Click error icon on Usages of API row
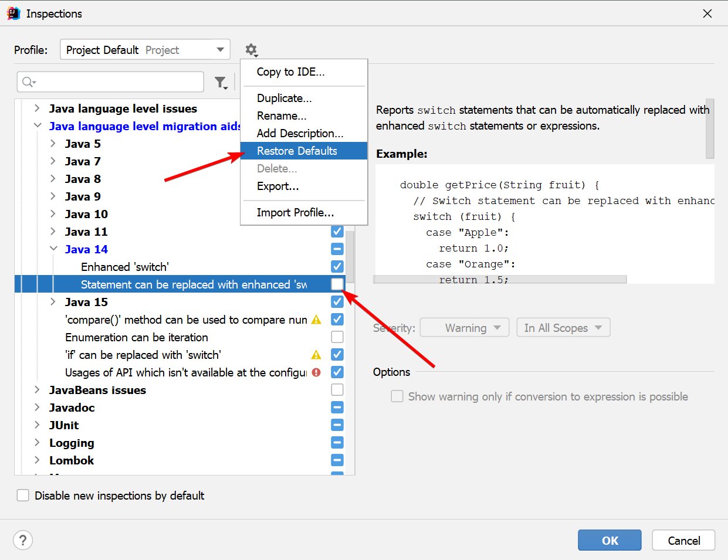 (x=316, y=372)
